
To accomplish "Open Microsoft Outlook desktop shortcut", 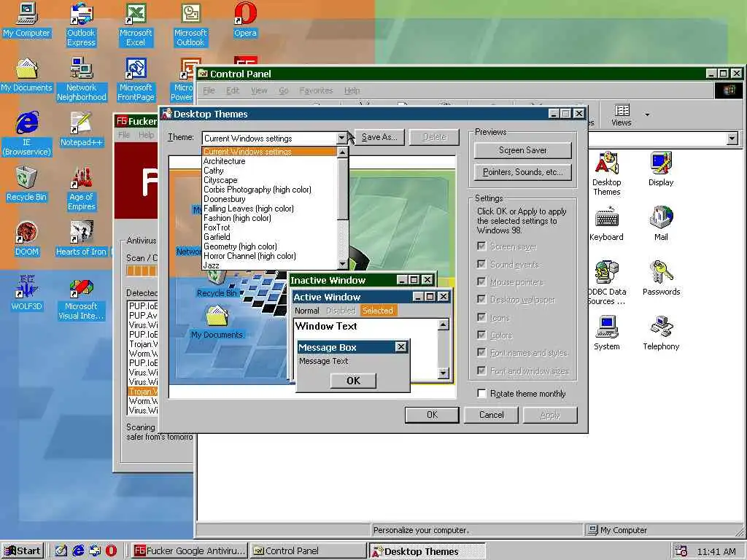I will [x=190, y=24].
